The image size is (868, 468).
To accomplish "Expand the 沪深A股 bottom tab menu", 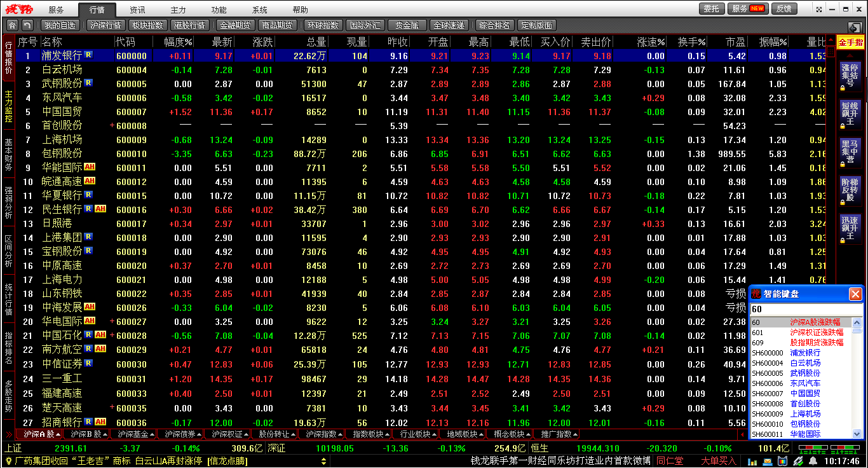I will [58, 435].
